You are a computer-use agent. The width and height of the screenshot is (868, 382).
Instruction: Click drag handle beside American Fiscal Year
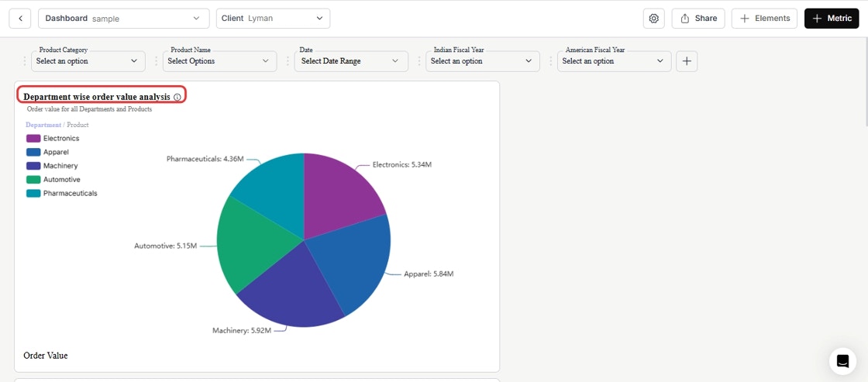pyautogui.click(x=551, y=61)
